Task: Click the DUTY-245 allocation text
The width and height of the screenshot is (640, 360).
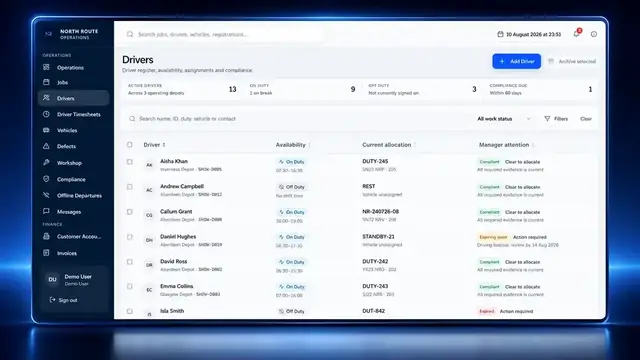Action: 375,161
